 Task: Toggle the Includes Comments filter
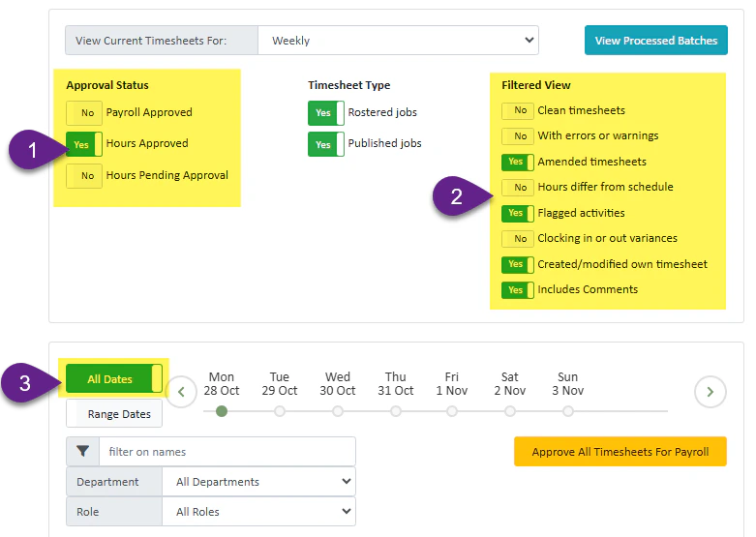(517, 290)
